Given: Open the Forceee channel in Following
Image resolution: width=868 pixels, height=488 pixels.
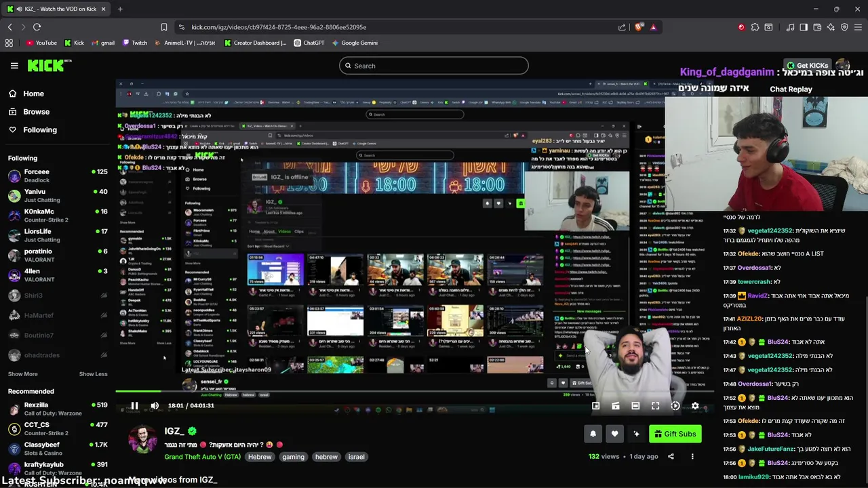Looking at the screenshot, I should pyautogui.click(x=57, y=176).
